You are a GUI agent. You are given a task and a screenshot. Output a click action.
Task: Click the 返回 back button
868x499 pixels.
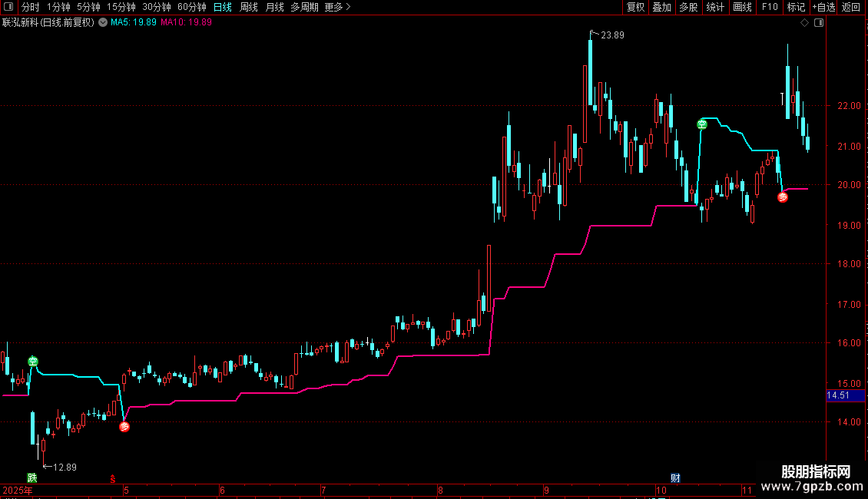pyautogui.click(x=851, y=7)
